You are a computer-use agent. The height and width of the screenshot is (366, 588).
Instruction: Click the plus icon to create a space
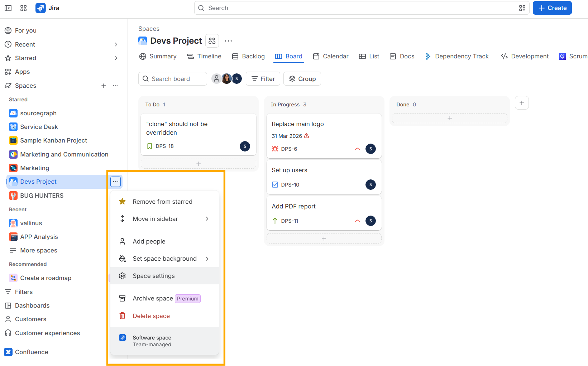click(104, 86)
